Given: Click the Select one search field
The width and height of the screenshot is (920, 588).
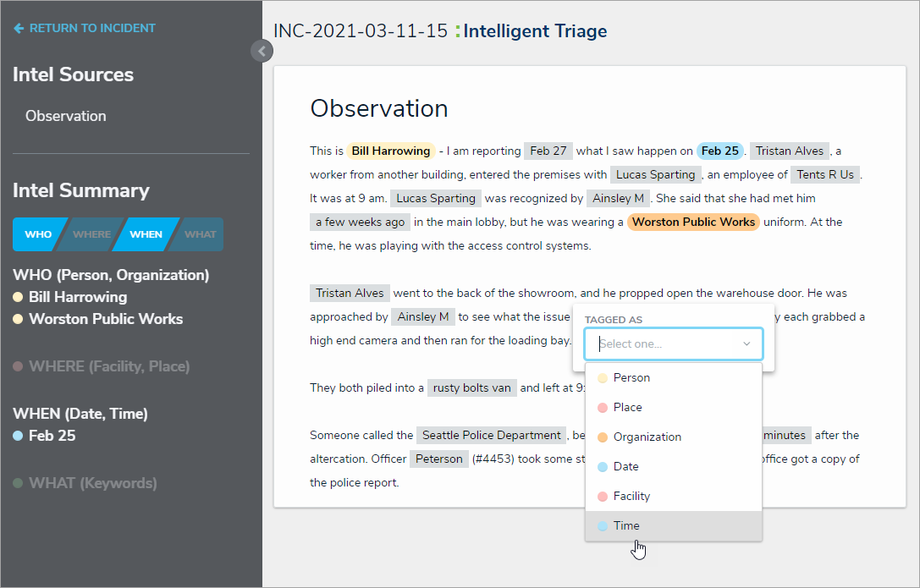Looking at the screenshot, I should (x=664, y=343).
